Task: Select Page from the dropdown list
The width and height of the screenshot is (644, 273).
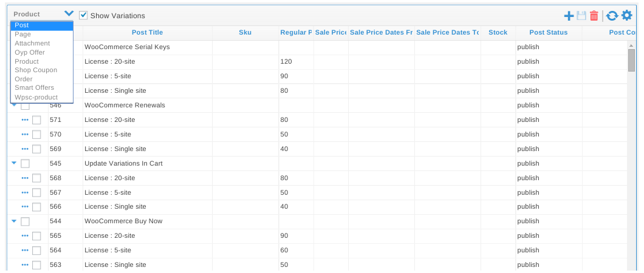Action: coord(42,35)
